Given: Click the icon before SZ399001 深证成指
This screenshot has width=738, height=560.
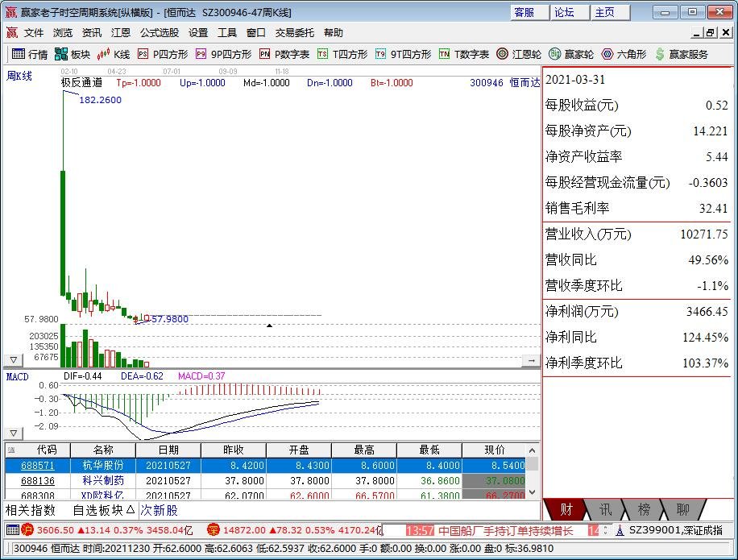Looking at the screenshot, I should pyautogui.click(x=620, y=530).
